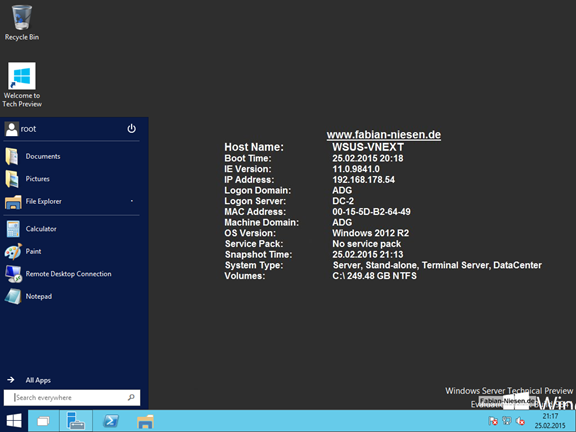The image size is (576, 432).
Task: Click Action Center flag tray icon
Action: [493, 421]
